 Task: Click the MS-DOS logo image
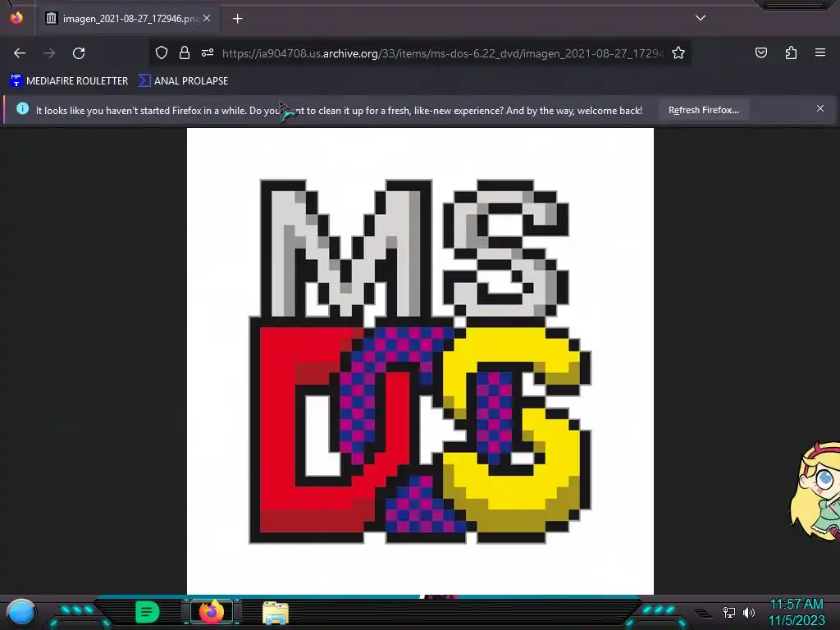tap(420, 361)
